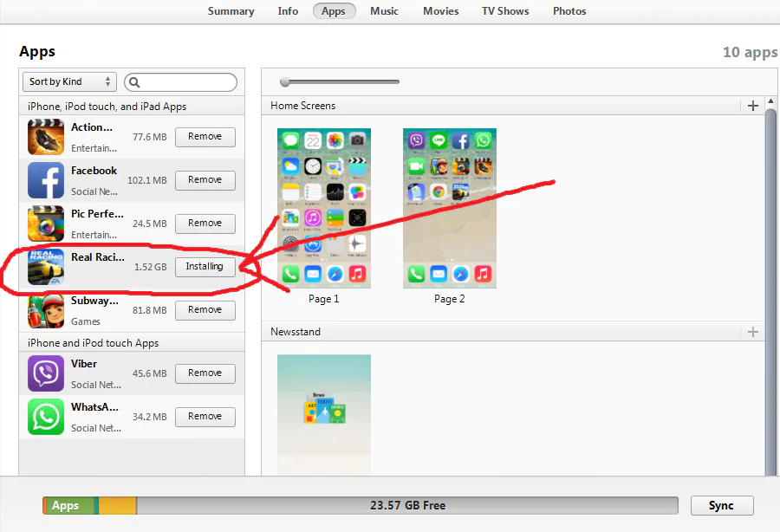This screenshot has width=780, height=532.
Task: Click the plus icon beside Newsstand
Action: (752, 331)
